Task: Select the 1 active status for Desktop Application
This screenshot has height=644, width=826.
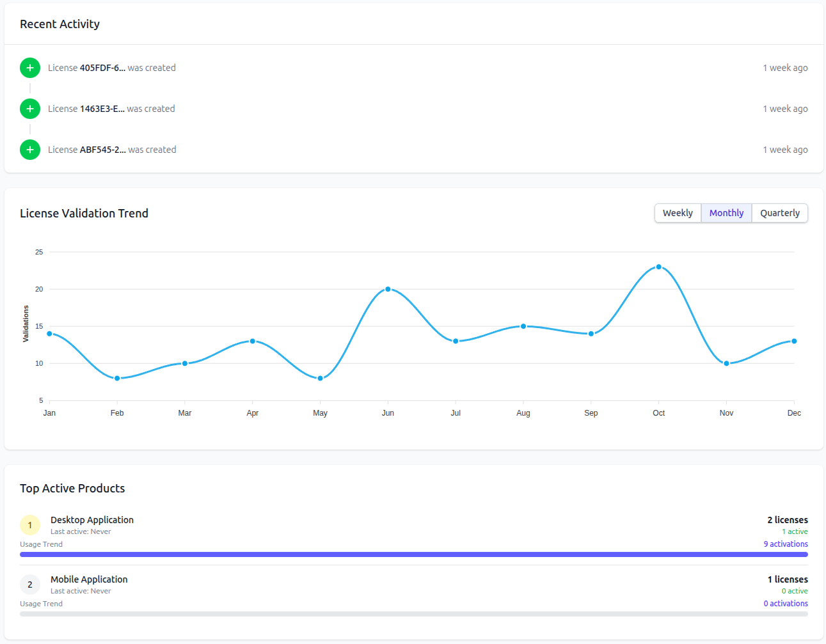Action: (x=795, y=531)
